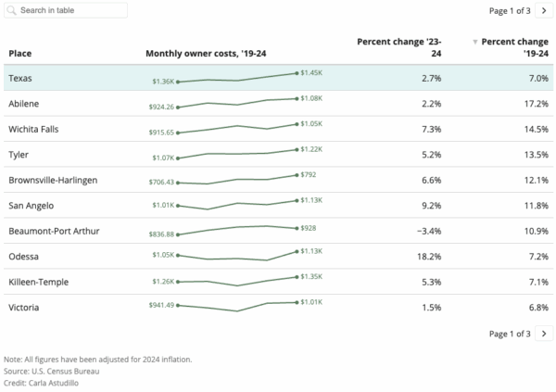Click the Brownsville-Harlingen row label
The image size is (556, 392).
click(53, 179)
